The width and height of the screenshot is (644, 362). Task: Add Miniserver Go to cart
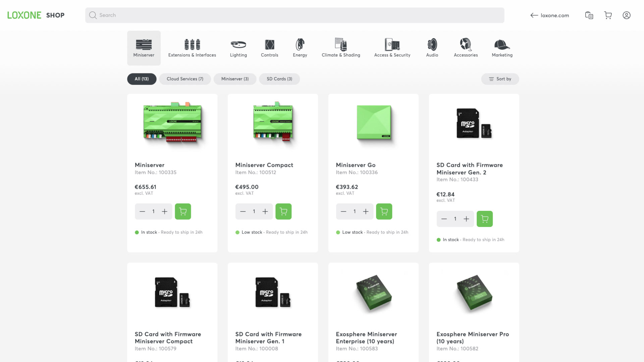(384, 212)
